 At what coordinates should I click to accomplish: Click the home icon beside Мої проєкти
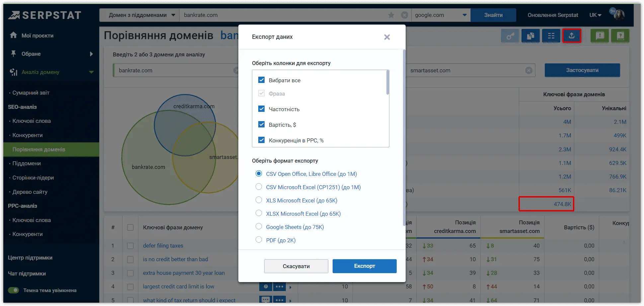tap(13, 35)
